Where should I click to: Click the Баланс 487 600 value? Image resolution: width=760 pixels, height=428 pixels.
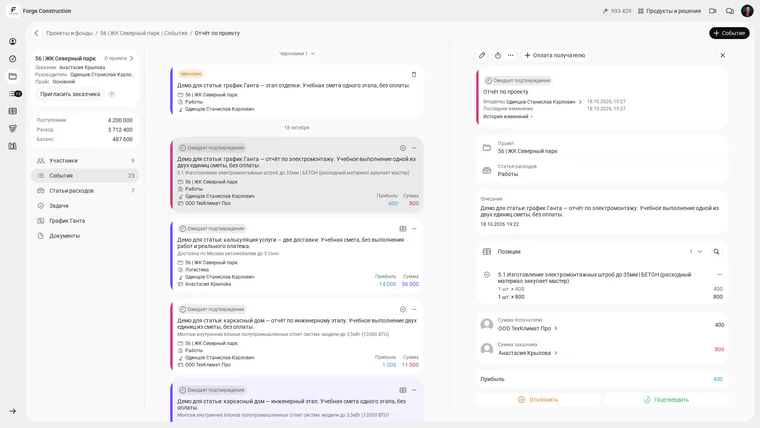[x=122, y=139]
